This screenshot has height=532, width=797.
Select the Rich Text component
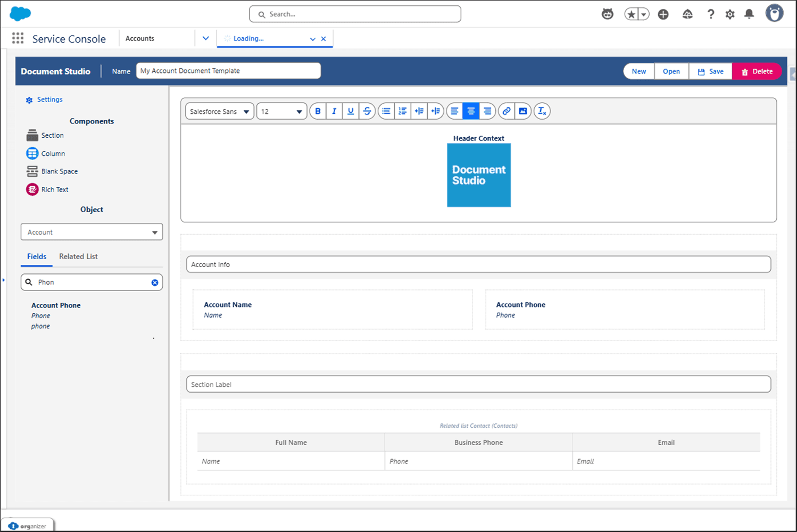pos(47,189)
